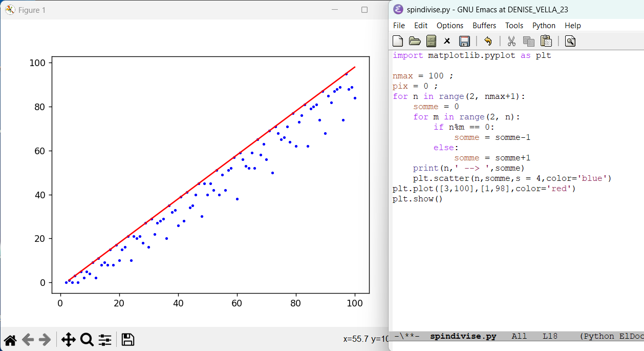
Task: Click the Emacs search icon
Action: coord(570,41)
